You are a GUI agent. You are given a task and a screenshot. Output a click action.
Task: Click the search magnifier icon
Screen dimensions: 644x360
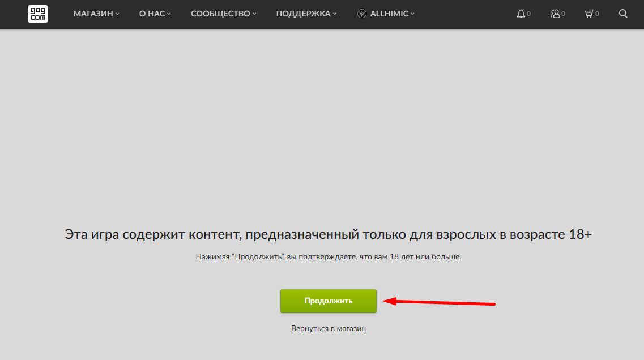click(x=623, y=14)
